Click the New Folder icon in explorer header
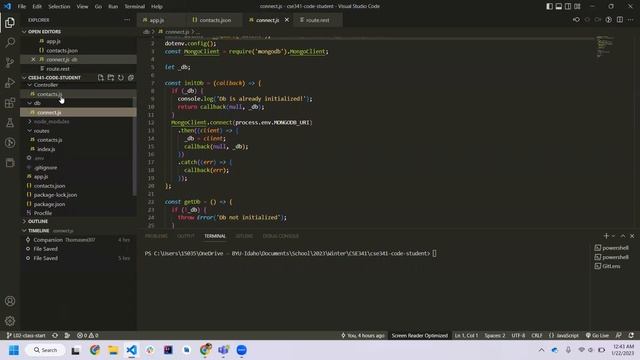 click(111, 78)
